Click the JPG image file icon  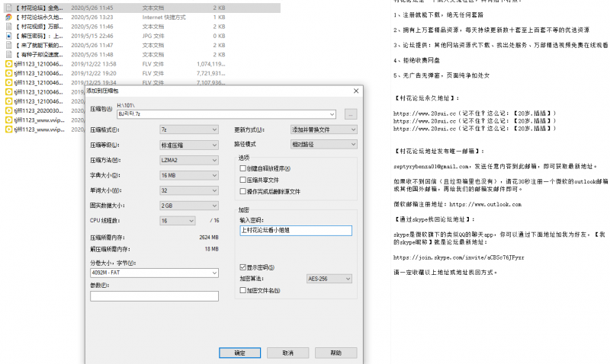[x=8, y=35]
